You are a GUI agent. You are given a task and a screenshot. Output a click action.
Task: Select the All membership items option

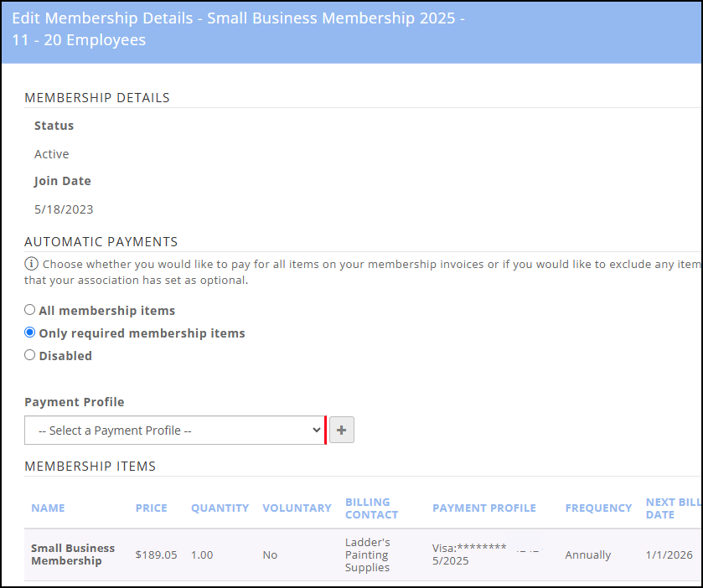(x=30, y=310)
